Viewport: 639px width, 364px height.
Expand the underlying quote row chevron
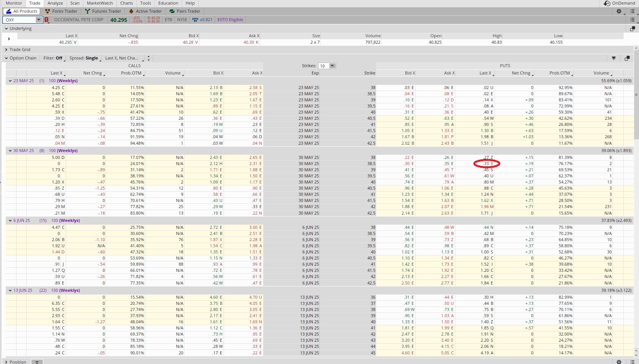pos(9,39)
